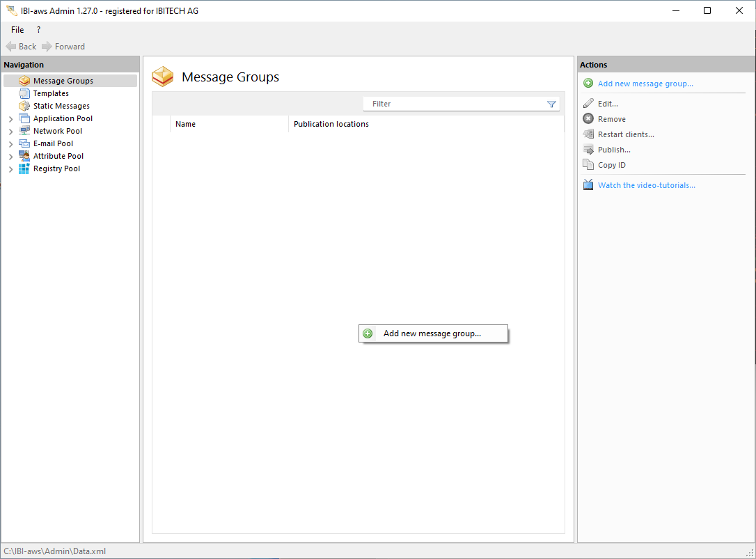Screen dimensions: 756x559
Task: Click the filter funnel icon
Action: pyautogui.click(x=551, y=104)
